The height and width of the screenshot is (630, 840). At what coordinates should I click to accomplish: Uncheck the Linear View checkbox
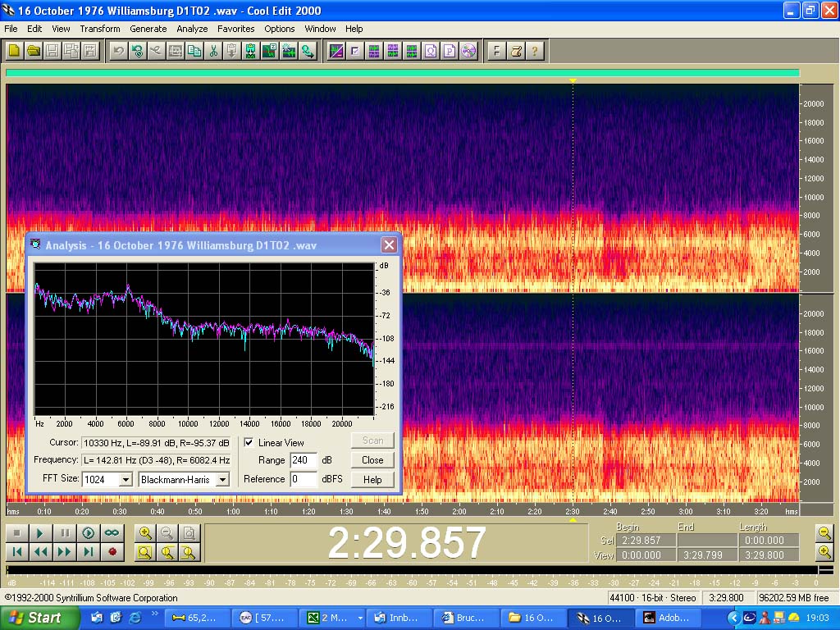(249, 442)
